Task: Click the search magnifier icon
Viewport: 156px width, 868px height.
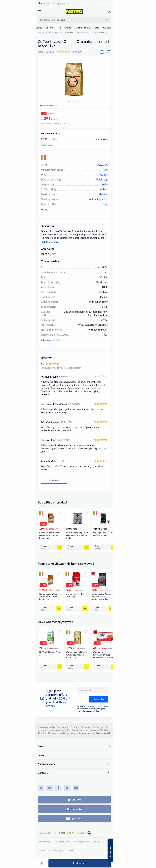Action: (x=107, y=20)
